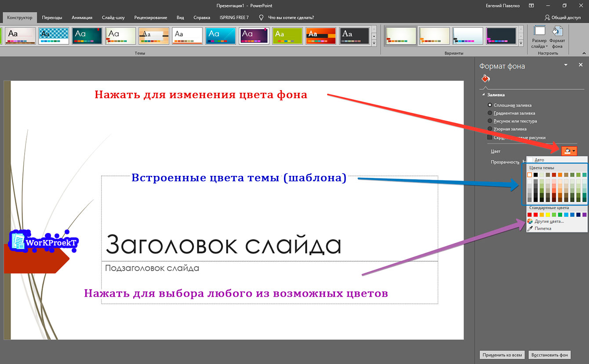Select Сплошная заливка radio button
Viewport: 589px width, 364px height.
pyautogui.click(x=490, y=106)
